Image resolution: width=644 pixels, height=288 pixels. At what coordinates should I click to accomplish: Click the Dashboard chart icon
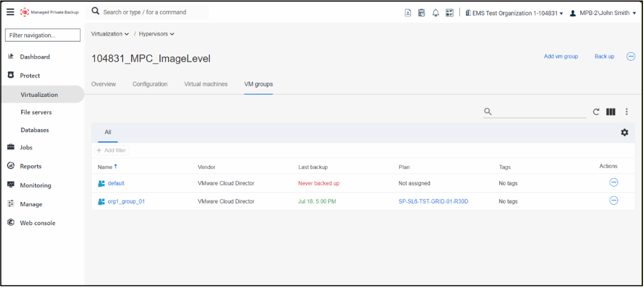[10, 56]
